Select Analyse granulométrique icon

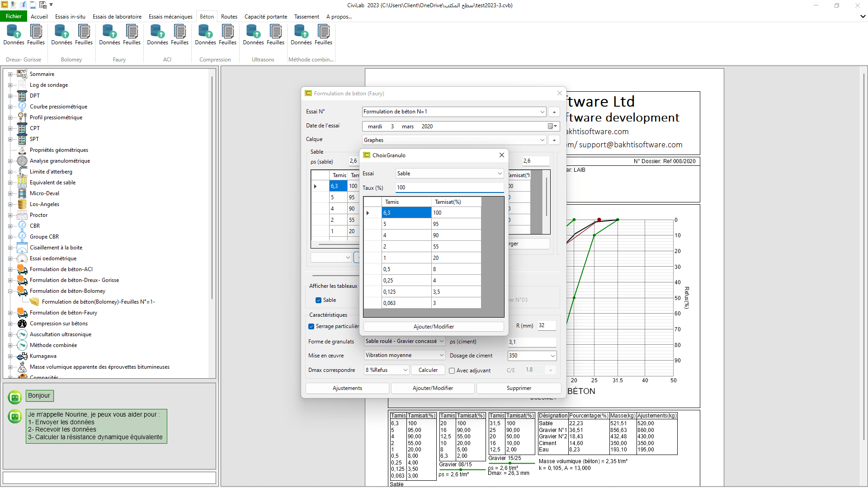click(x=22, y=161)
